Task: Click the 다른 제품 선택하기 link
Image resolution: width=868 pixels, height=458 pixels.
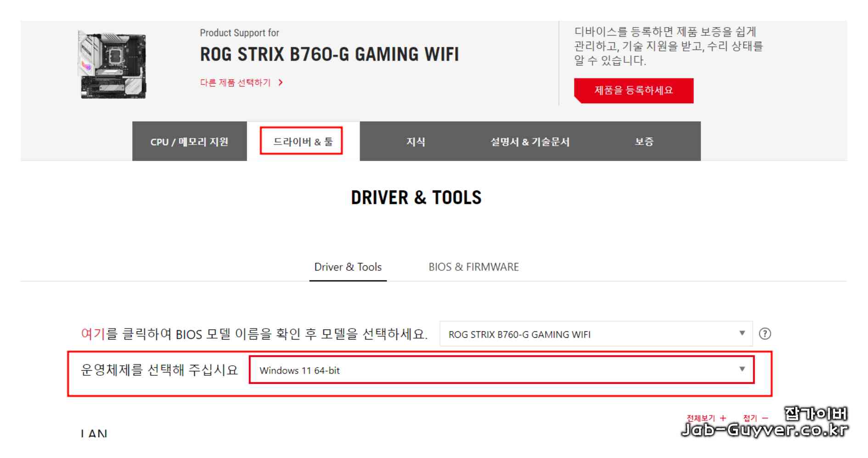Action: tap(235, 83)
